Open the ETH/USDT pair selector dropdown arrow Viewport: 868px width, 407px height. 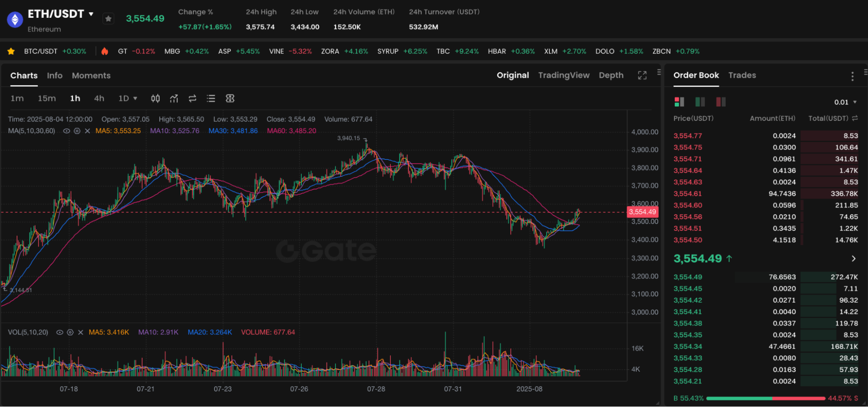click(91, 14)
